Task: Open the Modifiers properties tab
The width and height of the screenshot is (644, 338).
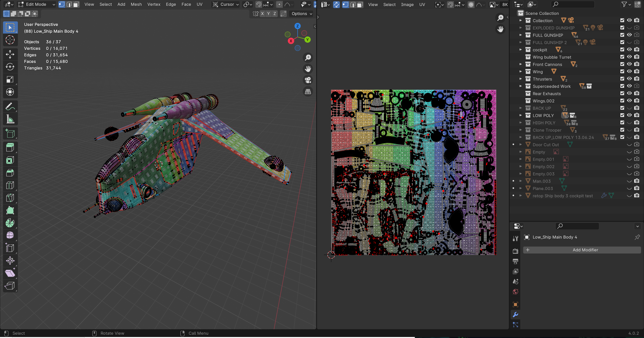Action: tap(515, 315)
